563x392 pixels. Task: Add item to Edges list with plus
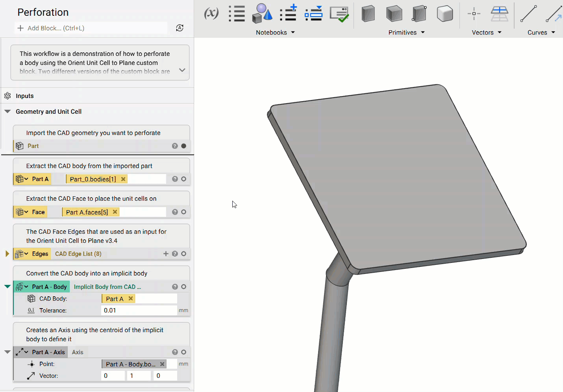[x=166, y=254]
